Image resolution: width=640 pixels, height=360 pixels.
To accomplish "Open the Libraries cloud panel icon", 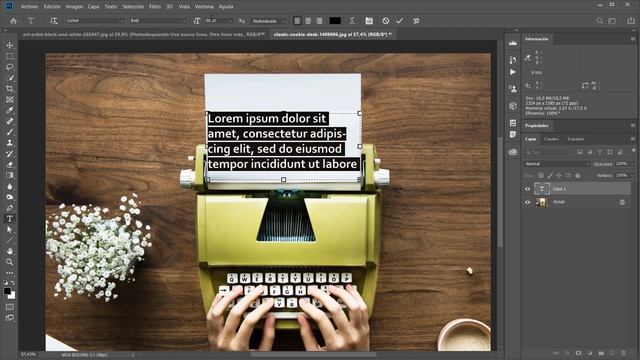I will click(513, 152).
